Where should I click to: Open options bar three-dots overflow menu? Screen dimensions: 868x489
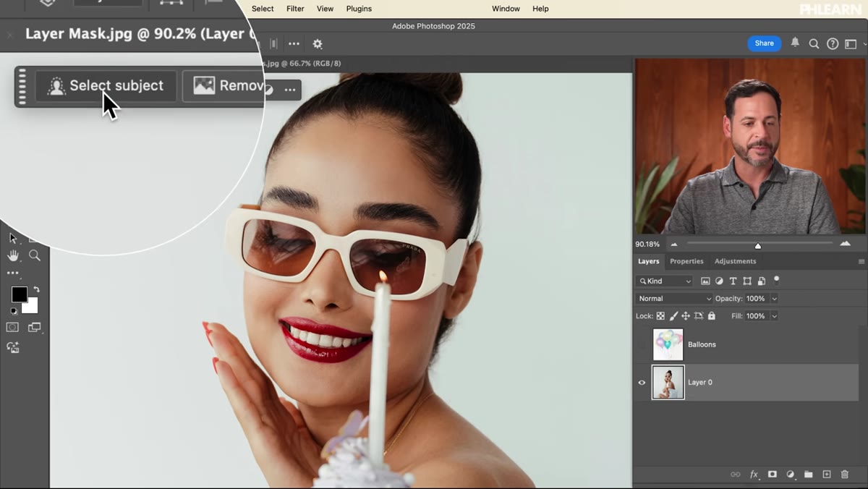click(294, 43)
